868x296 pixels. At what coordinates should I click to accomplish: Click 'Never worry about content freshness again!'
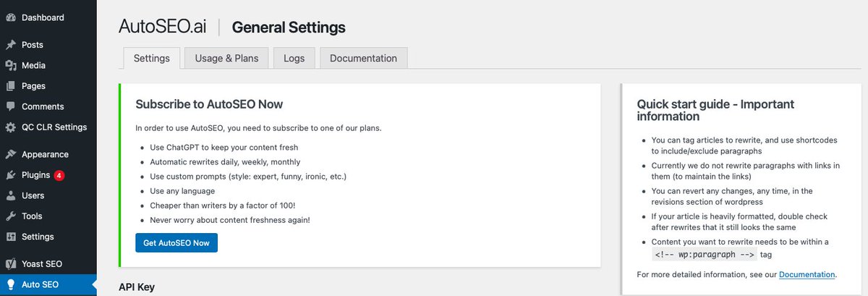[x=230, y=220]
